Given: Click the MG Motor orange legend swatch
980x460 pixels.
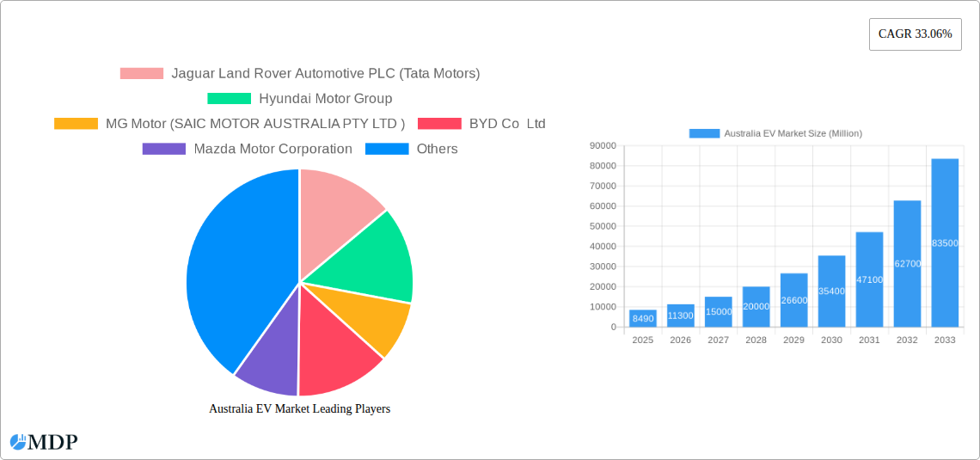Looking at the screenshot, I should (77, 124).
